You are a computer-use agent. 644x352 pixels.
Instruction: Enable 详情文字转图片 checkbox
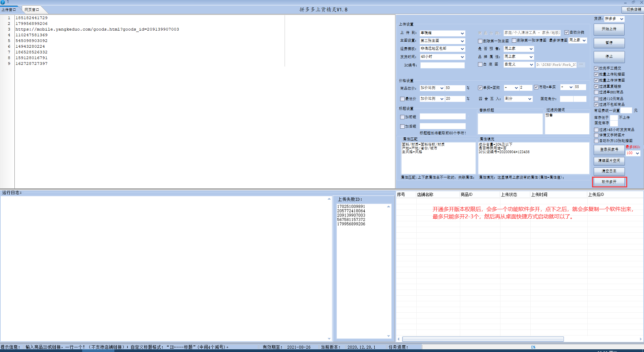[596, 135]
